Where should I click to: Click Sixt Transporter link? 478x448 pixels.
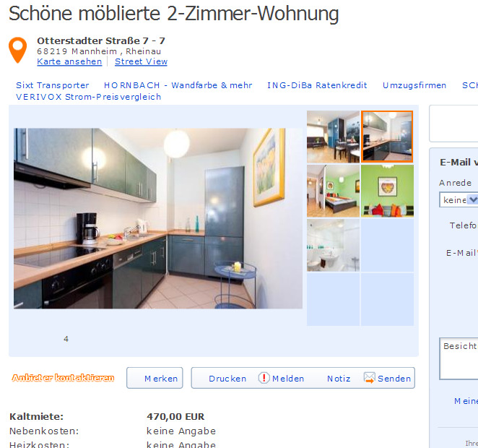[53, 85]
